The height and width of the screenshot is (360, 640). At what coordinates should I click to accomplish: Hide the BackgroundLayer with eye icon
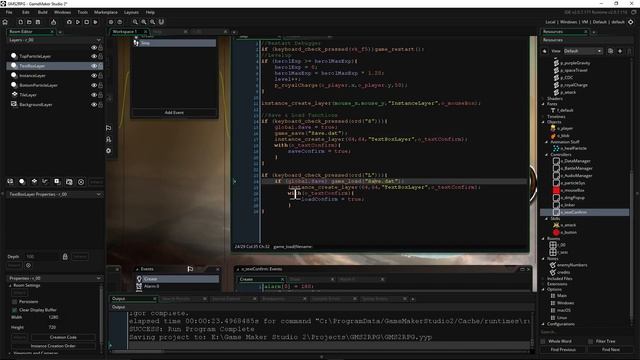click(x=94, y=104)
